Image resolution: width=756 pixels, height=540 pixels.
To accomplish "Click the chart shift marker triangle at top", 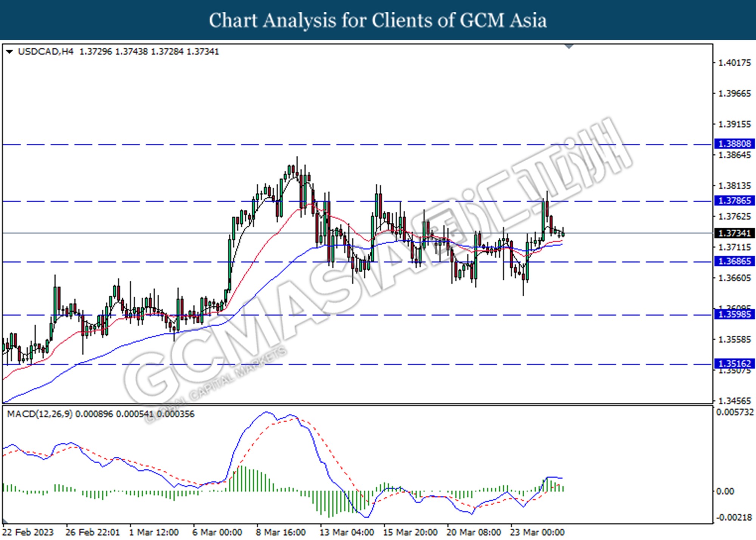I will pos(569,47).
